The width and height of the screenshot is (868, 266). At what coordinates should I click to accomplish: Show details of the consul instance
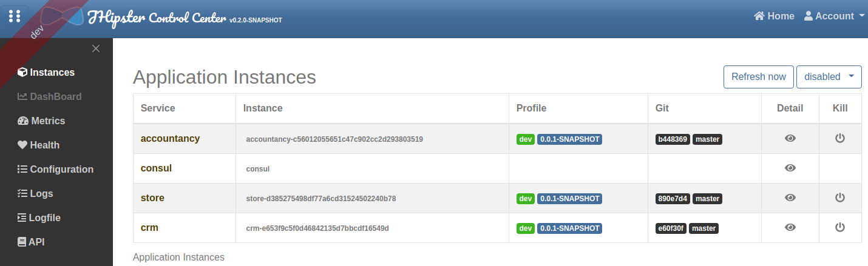tap(790, 168)
